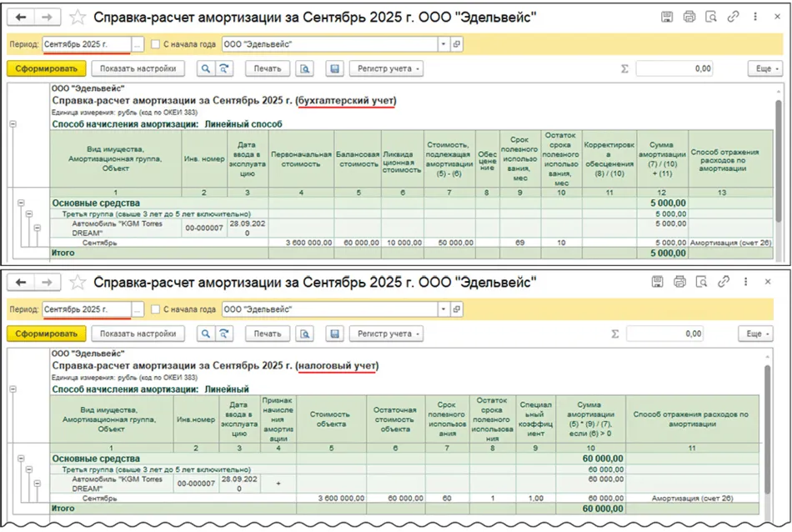Viewport: 792px width, 532px height.
Task: Go forward using arrow in top window
Action: (x=47, y=18)
